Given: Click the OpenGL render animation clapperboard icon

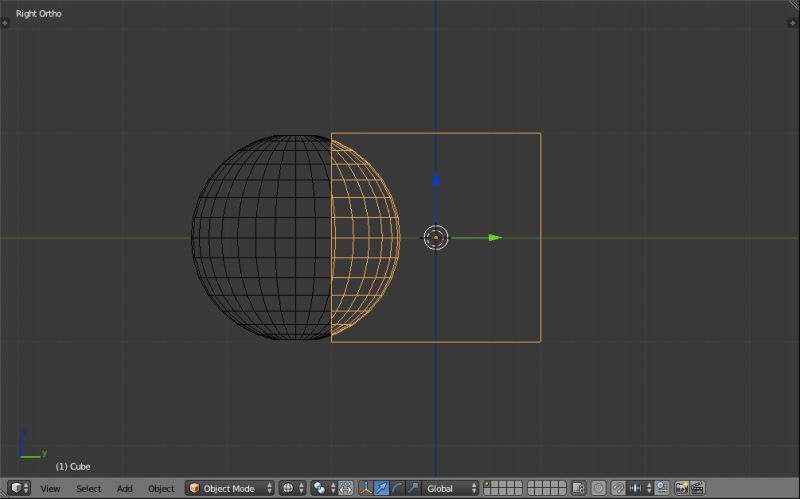Looking at the screenshot, I should (x=697, y=488).
